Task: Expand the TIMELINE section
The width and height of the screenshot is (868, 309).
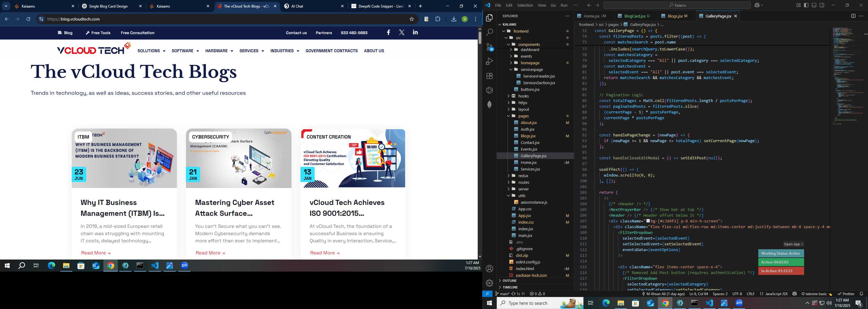Action: point(510,287)
